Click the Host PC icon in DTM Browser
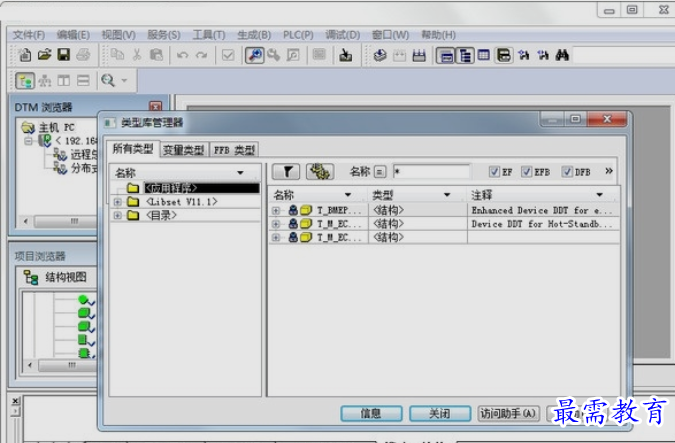This screenshot has height=443, width=675. tap(28, 127)
